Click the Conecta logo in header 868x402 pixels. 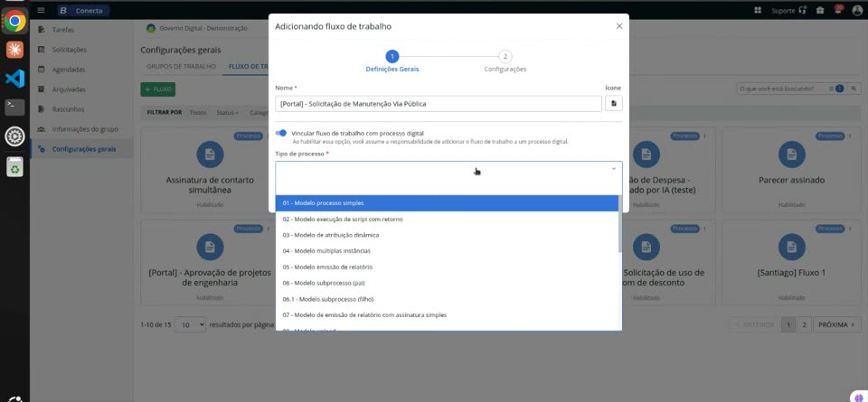83,11
